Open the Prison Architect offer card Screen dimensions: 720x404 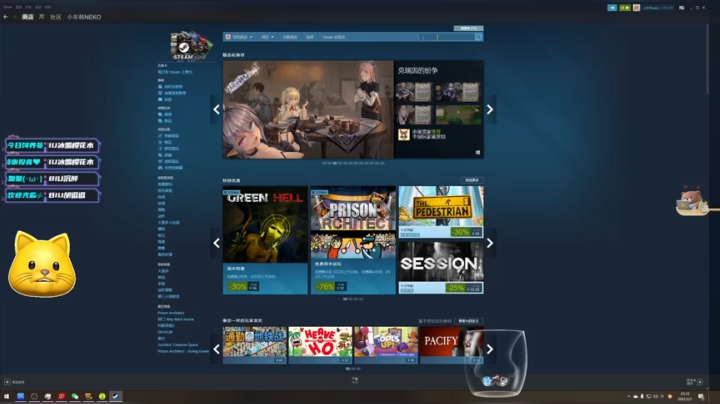coord(353,240)
